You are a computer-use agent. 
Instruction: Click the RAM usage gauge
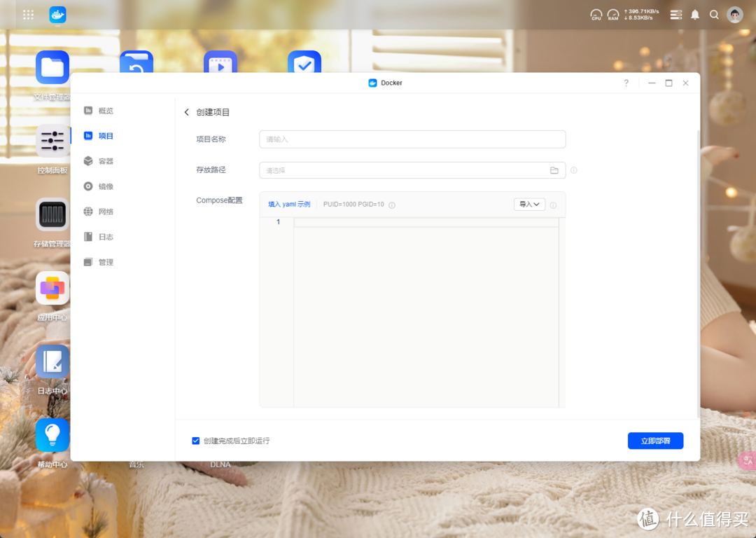click(x=613, y=14)
